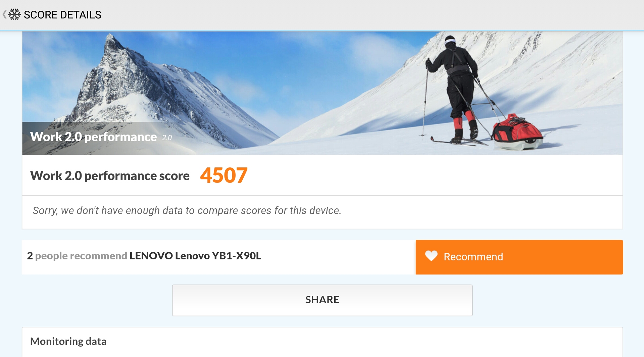Click the Work 2.0 performance banner image
This screenshot has height=357, width=644.
coord(322,93)
